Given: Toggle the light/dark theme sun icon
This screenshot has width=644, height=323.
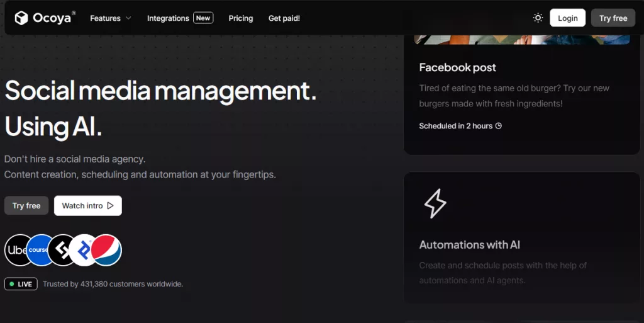Looking at the screenshot, I should [538, 18].
